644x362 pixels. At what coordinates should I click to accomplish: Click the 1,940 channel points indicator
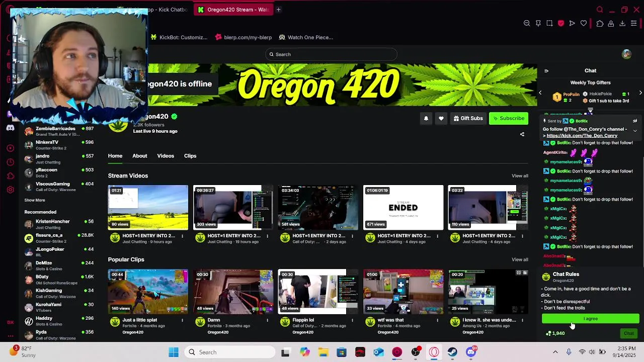[x=555, y=333]
